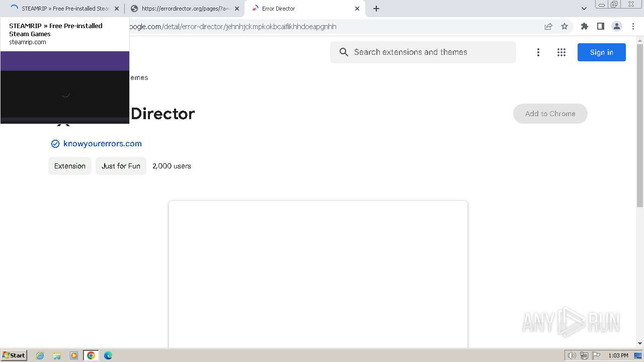Close the Error Director tab
This screenshot has height=362, width=644.
(x=357, y=9)
